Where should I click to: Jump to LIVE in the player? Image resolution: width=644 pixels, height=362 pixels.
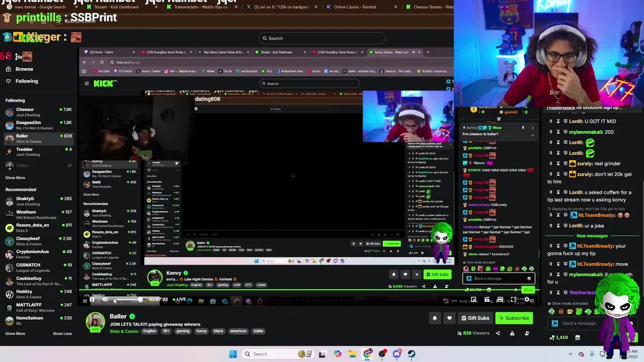tap(179, 299)
